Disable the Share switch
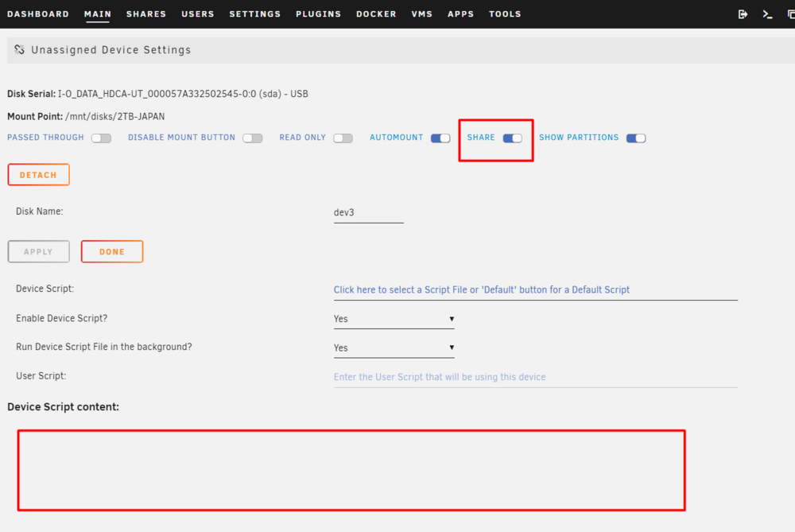Viewport: 795px width, 532px height. click(513, 138)
